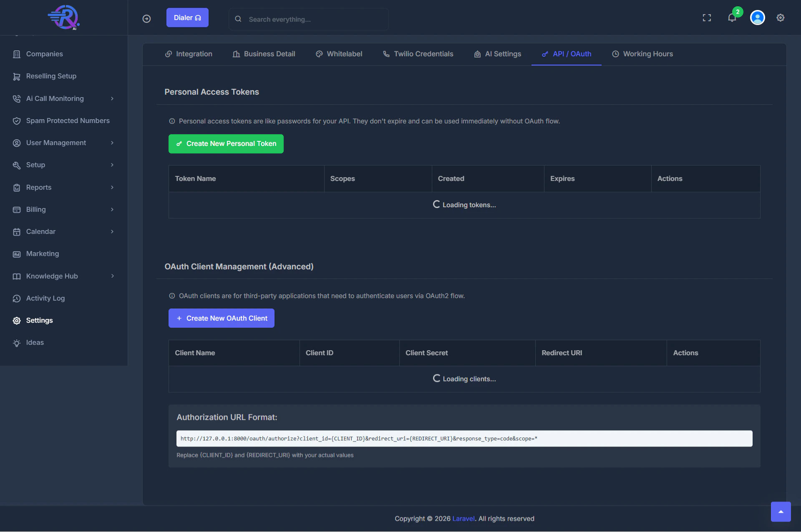
Task: Open Marketing via its sidebar icon
Action: [x=16, y=253]
